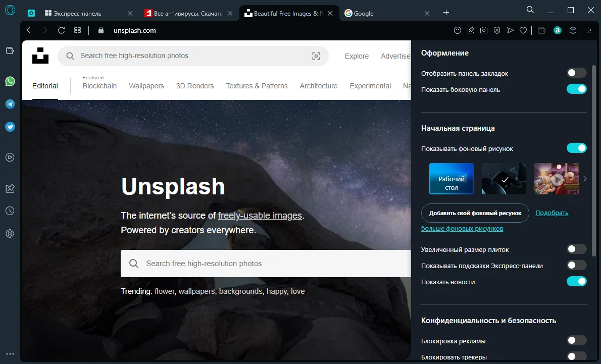Click the top Unsplash search field

coord(193,56)
